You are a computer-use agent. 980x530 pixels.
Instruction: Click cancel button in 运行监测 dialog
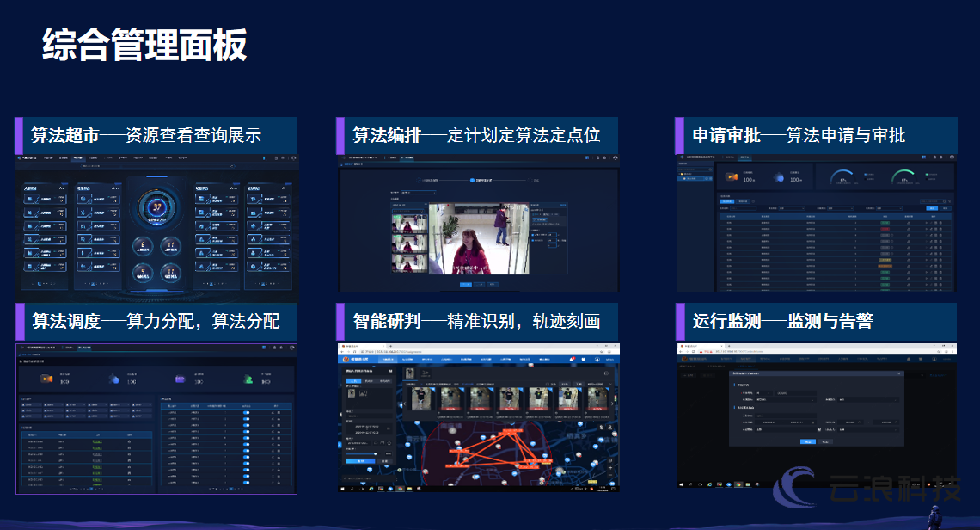point(825,441)
